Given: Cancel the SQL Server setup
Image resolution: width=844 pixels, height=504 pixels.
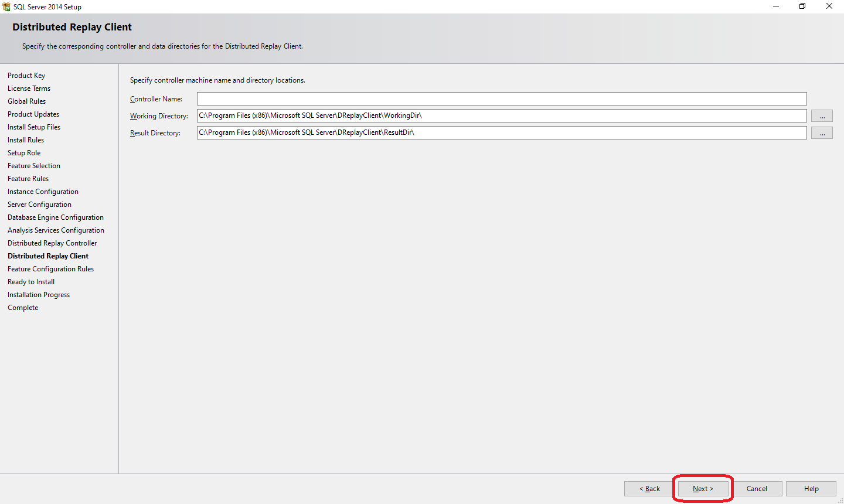Looking at the screenshot, I should [757, 489].
